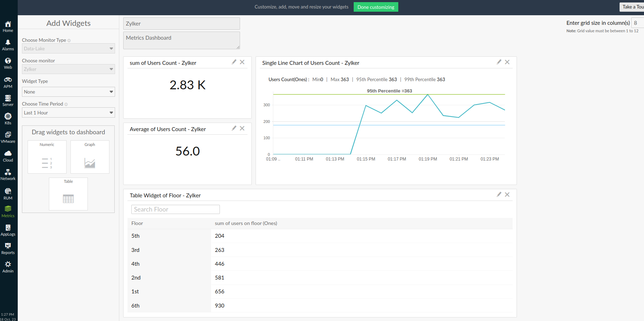Open the Metrics sidebar section
The image size is (644, 321).
(x=8, y=212)
